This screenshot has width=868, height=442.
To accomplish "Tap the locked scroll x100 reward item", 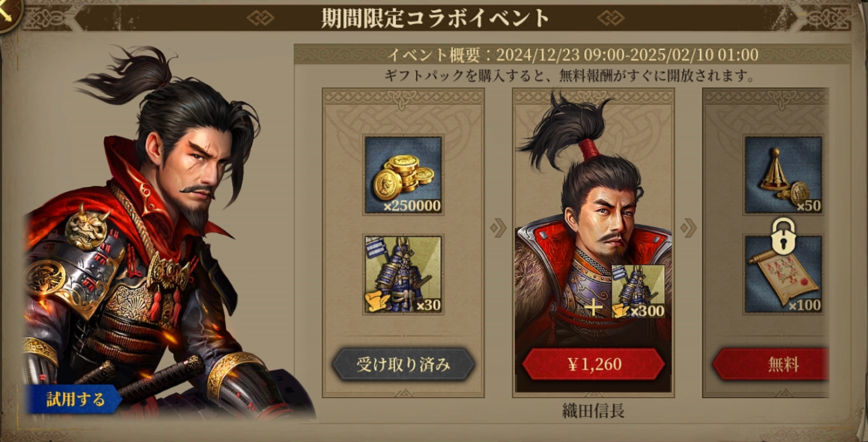I will (783, 275).
